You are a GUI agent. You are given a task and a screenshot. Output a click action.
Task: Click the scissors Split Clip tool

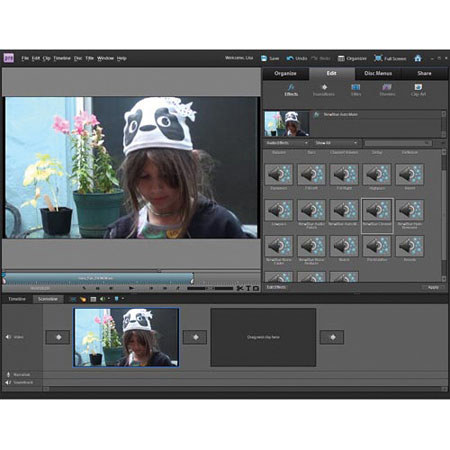point(240,288)
